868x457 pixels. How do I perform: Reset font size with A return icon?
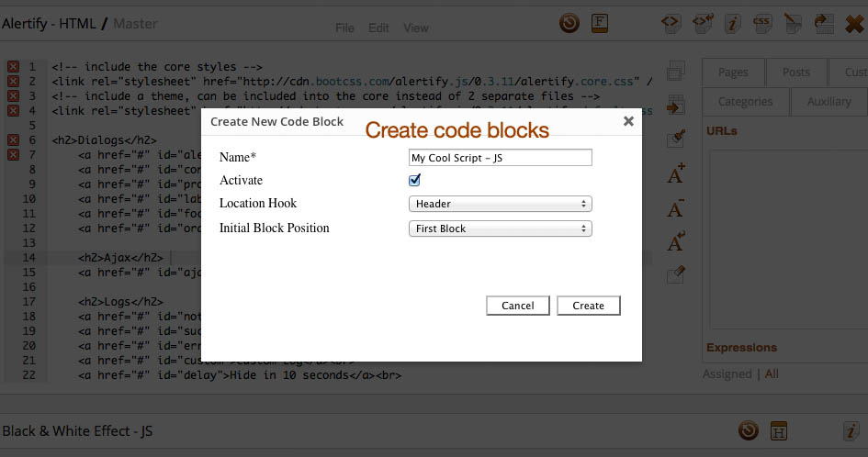[x=676, y=241]
